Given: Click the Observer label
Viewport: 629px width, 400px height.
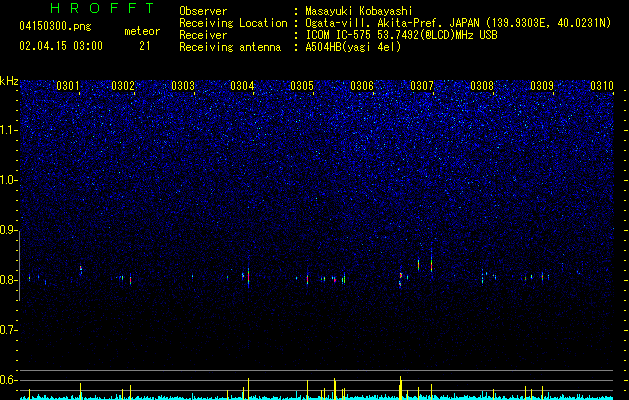Looking at the screenshot, I should tap(203, 11).
